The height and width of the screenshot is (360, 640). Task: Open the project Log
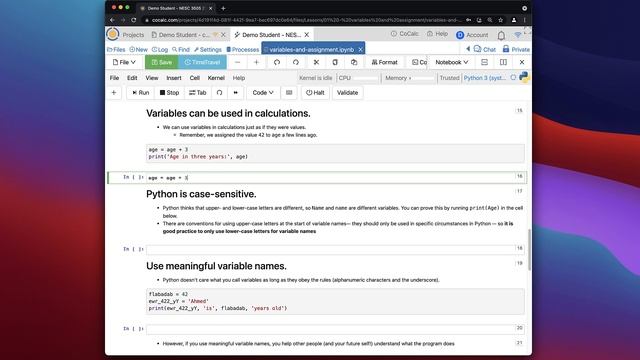[160, 49]
